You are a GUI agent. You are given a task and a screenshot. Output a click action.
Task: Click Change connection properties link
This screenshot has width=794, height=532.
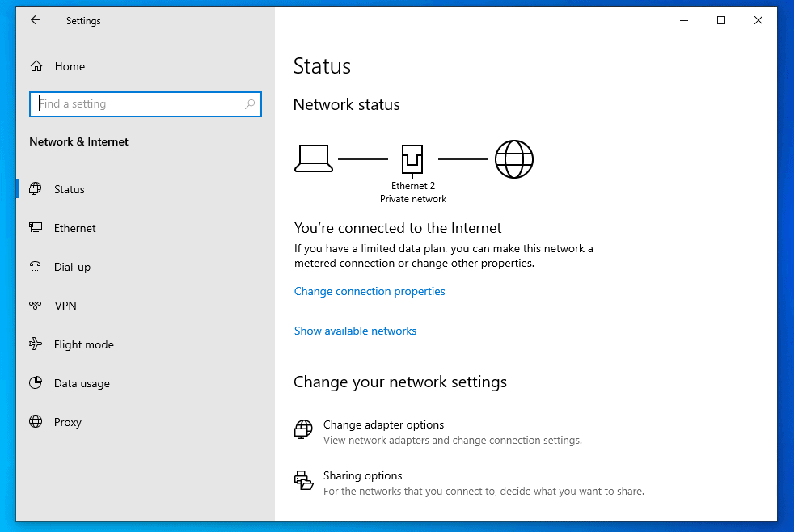point(370,292)
